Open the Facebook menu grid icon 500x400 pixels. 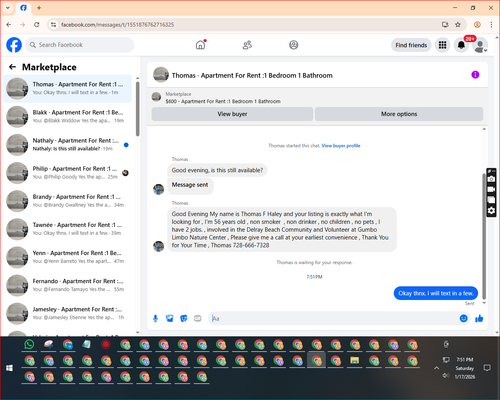point(442,45)
